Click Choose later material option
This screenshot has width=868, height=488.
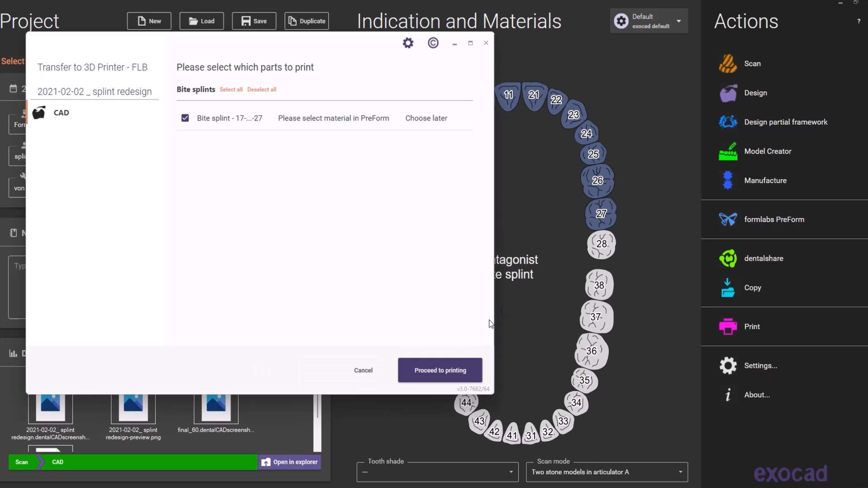coord(426,118)
